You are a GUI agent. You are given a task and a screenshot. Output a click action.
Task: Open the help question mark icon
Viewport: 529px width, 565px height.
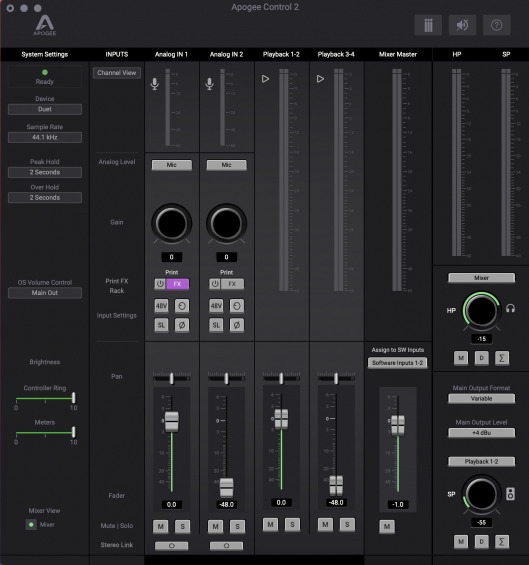pos(496,25)
